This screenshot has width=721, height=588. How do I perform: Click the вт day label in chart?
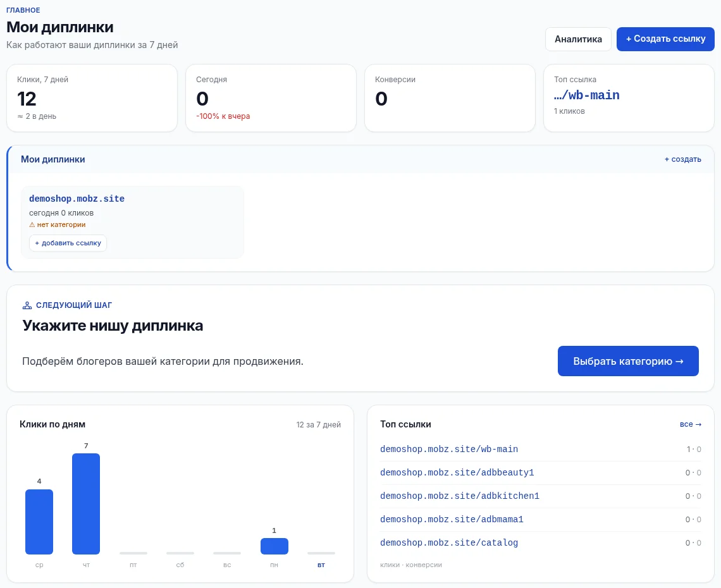coord(321,565)
